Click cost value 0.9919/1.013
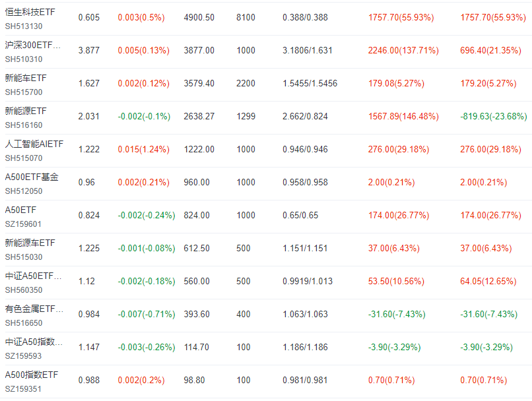Viewport: 532px width, 401px height. [308, 281]
